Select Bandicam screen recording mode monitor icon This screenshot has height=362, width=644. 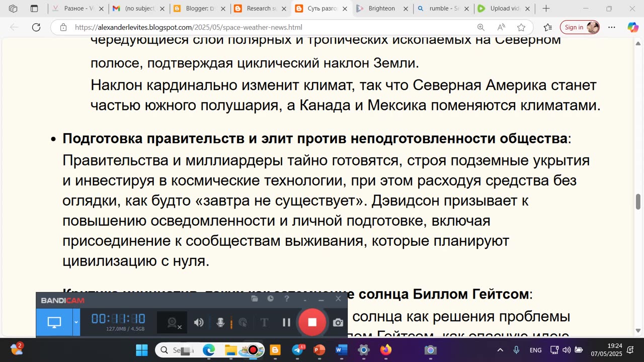(54, 322)
